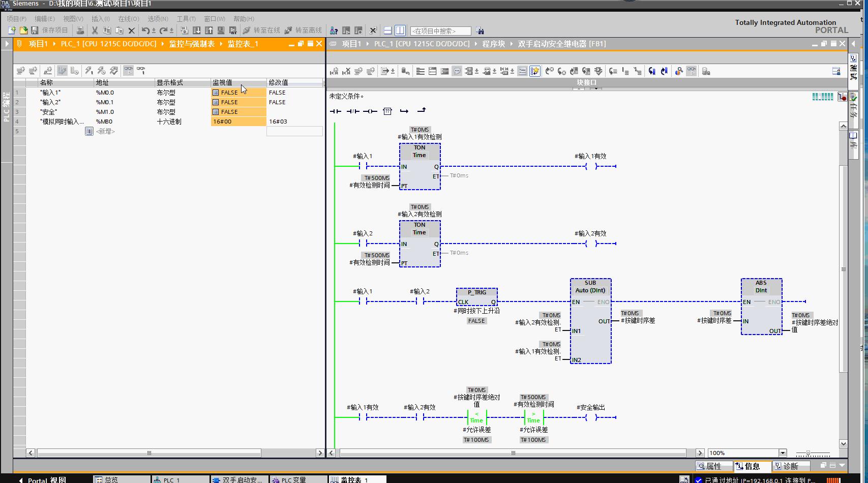Click the cut scissors icon

click(x=95, y=31)
